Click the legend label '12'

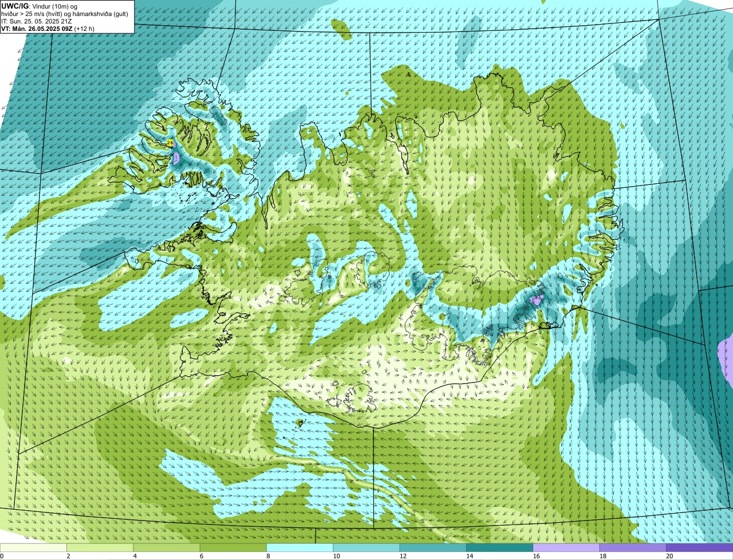(x=403, y=556)
